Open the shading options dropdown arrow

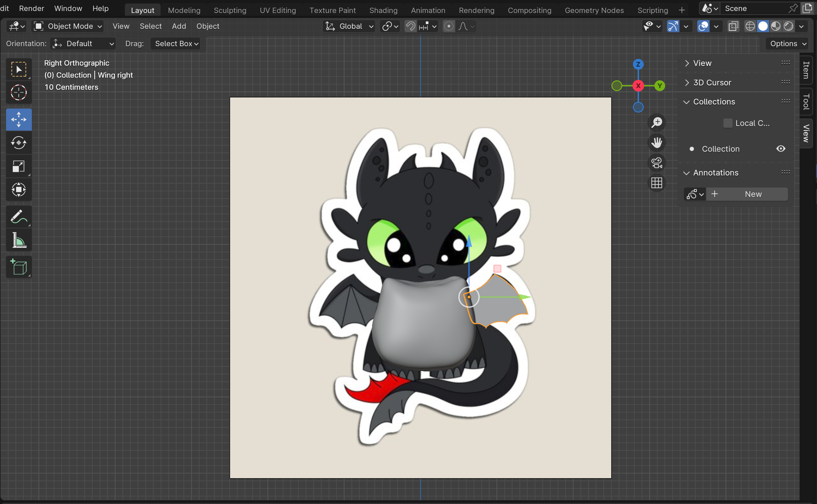[x=801, y=26]
